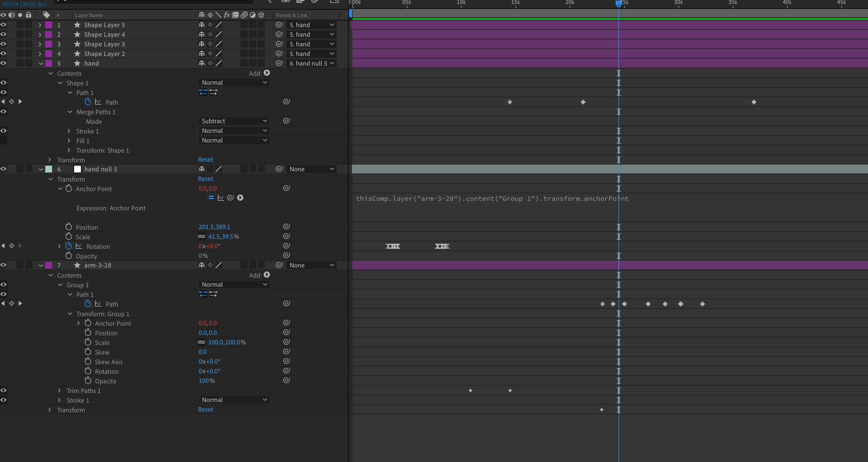
Task: Expand the Stroke 1 group in the hand layer
Action: tap(69, 131)
